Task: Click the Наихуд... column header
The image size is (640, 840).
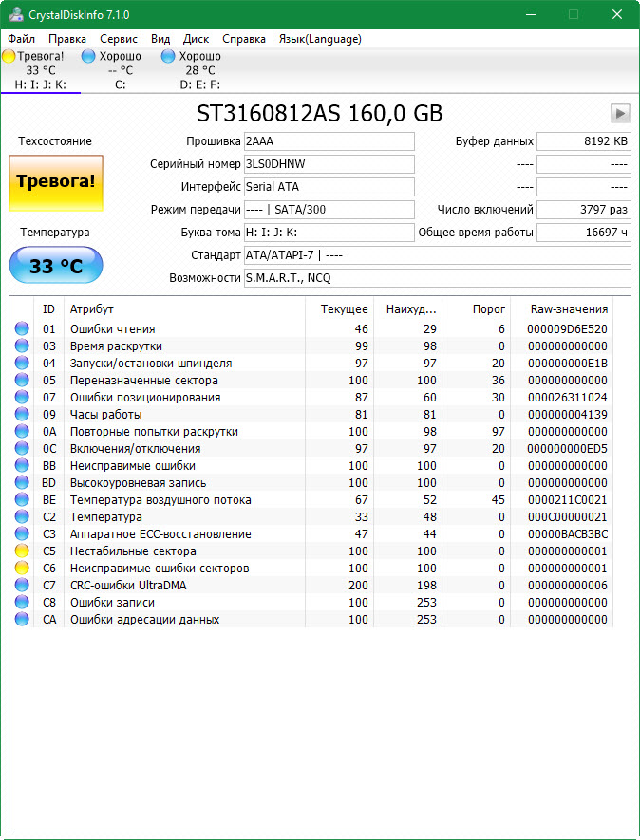Action: click(x=407, y=309)
